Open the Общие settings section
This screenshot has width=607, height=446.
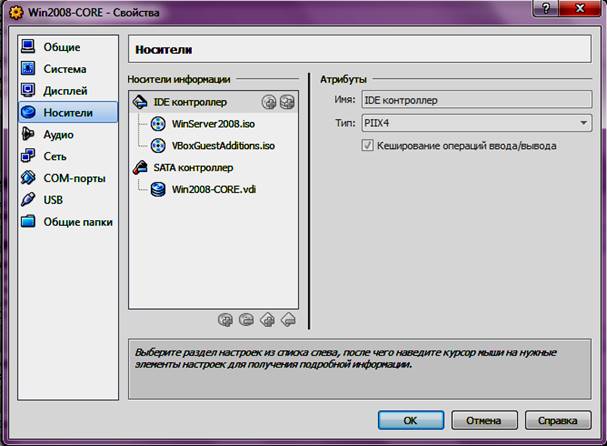pos(68,47)
